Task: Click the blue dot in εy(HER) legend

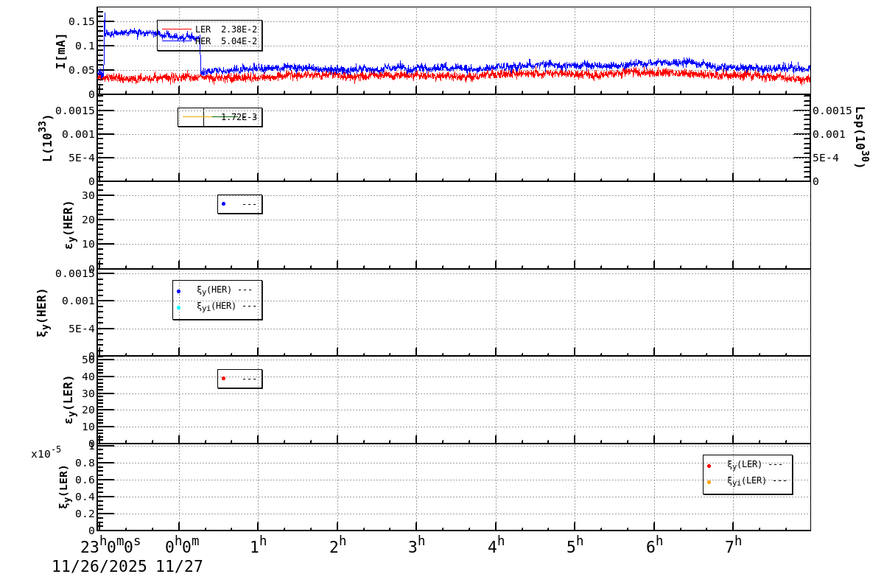Action: coord(223,204)
